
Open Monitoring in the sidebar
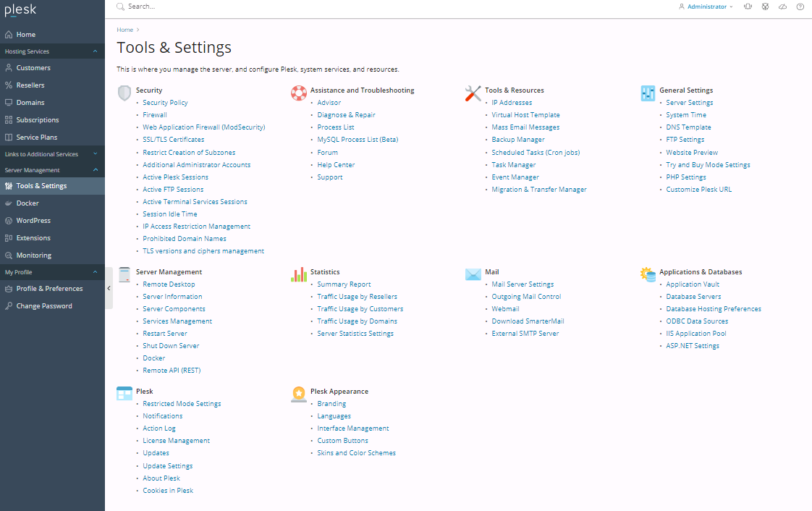coord(52,255)
